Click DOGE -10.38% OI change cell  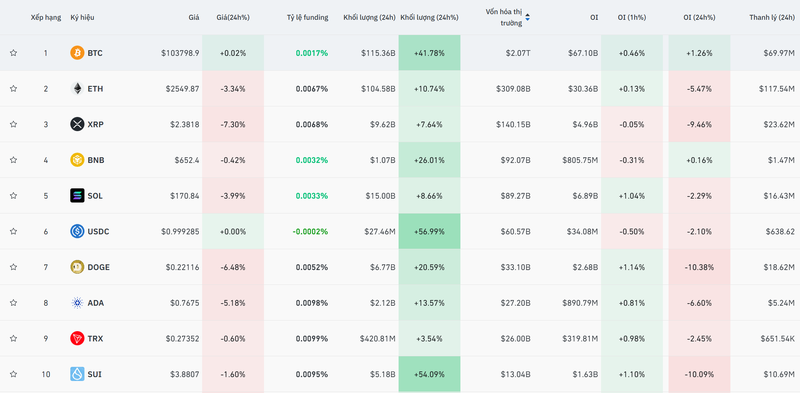699,267
